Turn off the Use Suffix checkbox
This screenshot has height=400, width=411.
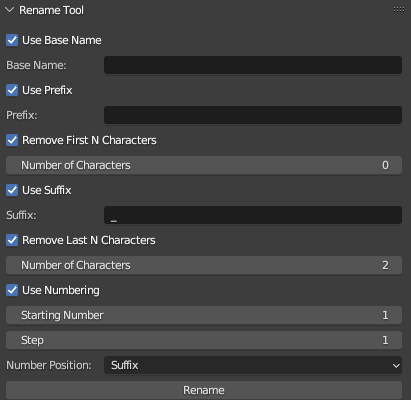[x=12, y=190]
